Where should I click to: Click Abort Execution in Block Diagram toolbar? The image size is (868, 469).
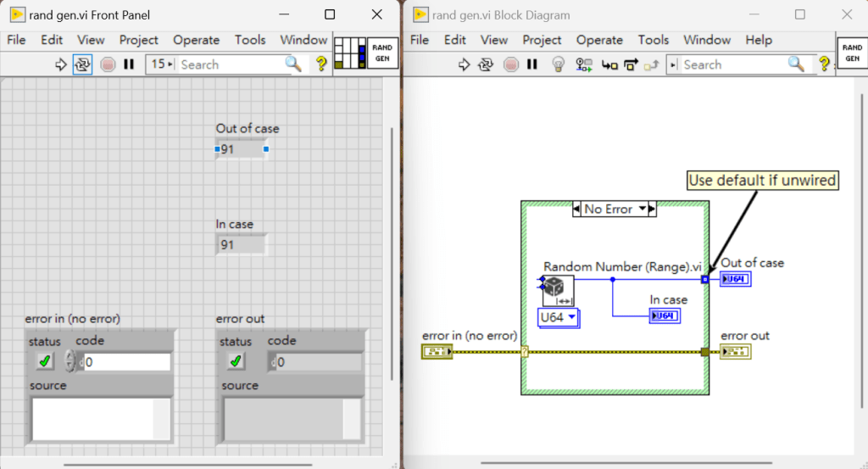pos(510,64)
